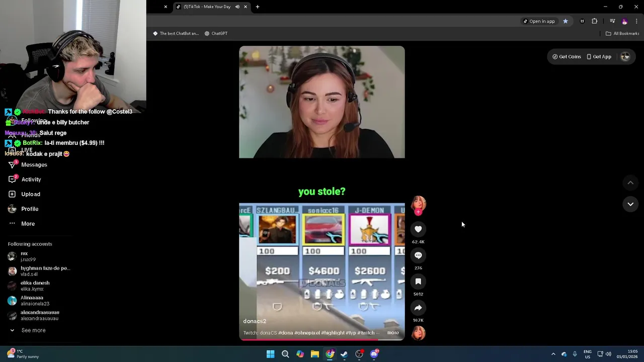Click the Activity chat bubble icon
Viewport: 644px width, 362px height.
(x=12, y=179)
